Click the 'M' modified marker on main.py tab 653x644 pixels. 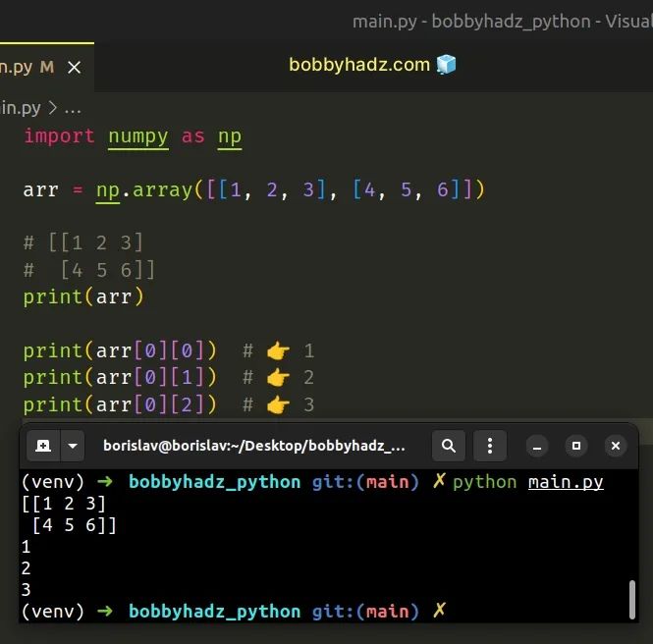(x=47, y=67)
